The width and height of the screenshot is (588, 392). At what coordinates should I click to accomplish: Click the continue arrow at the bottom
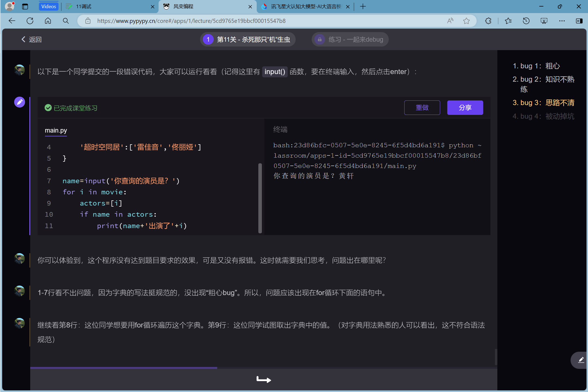(264, 379)
